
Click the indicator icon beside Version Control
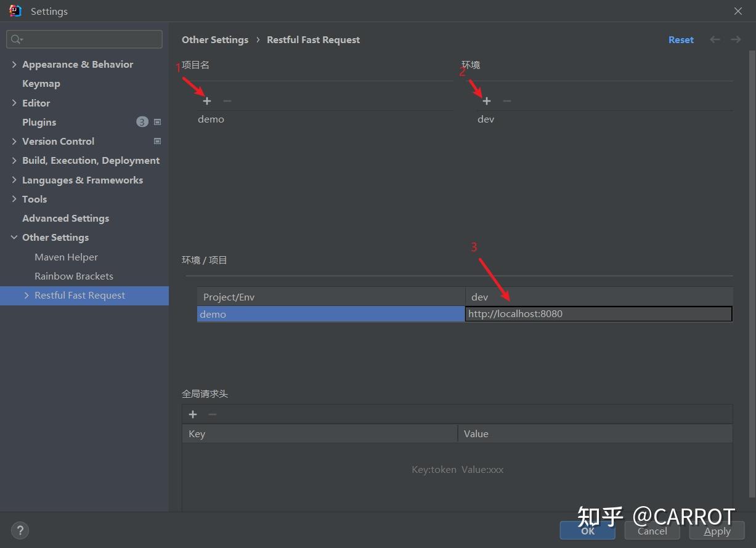(x=157, y=141)
